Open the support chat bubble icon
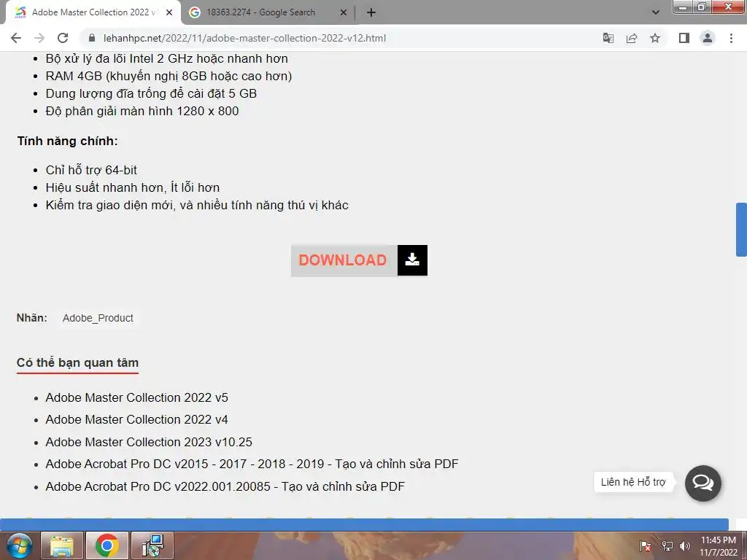The image size is (747, 560). click(703, 483)
